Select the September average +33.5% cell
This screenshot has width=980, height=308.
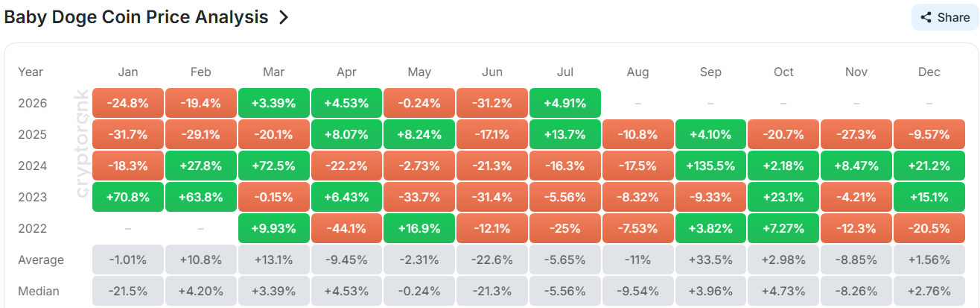coord(710,260)
